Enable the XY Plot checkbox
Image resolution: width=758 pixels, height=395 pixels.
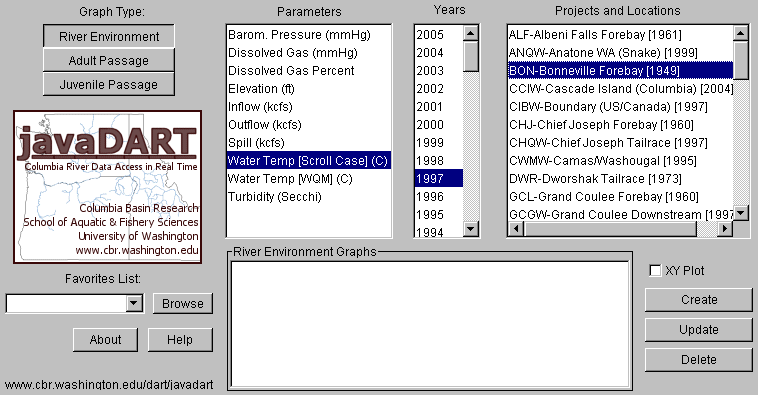655,270
